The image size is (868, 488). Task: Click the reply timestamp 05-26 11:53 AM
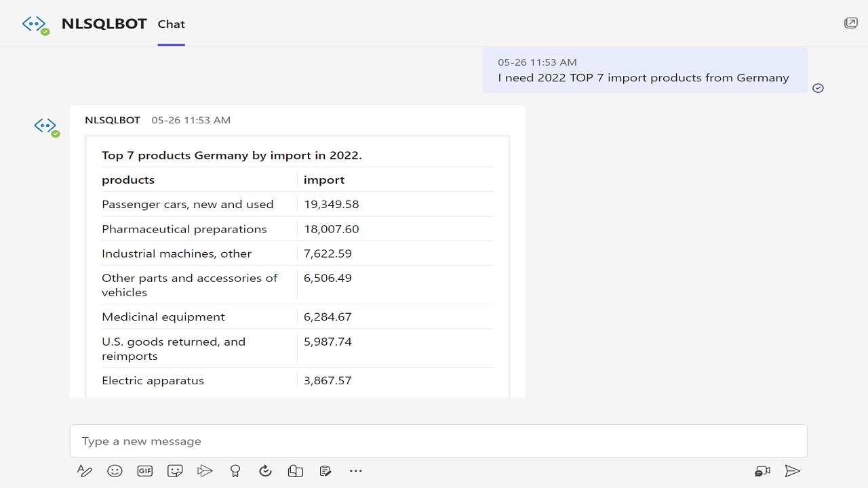pyautogui.click(x=191, y=120)
